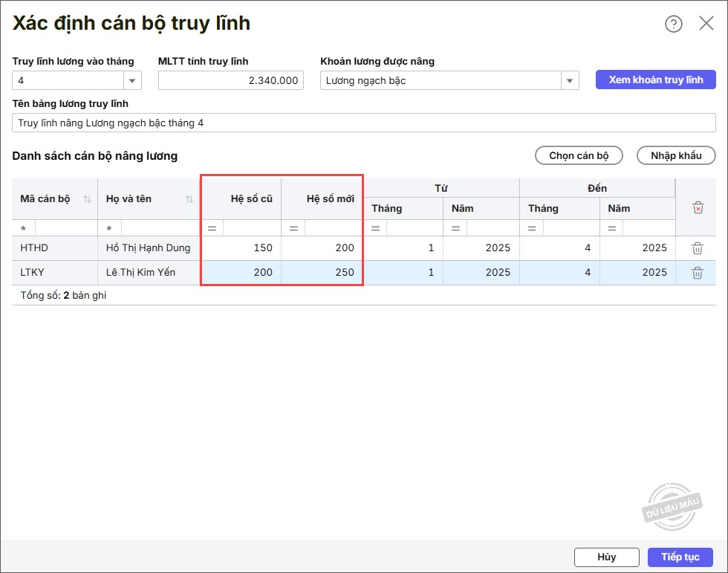Viewport: 728px width, 573px height.
Task: Click delete-all trash icon in table header
Action: (x=698, y=207)
